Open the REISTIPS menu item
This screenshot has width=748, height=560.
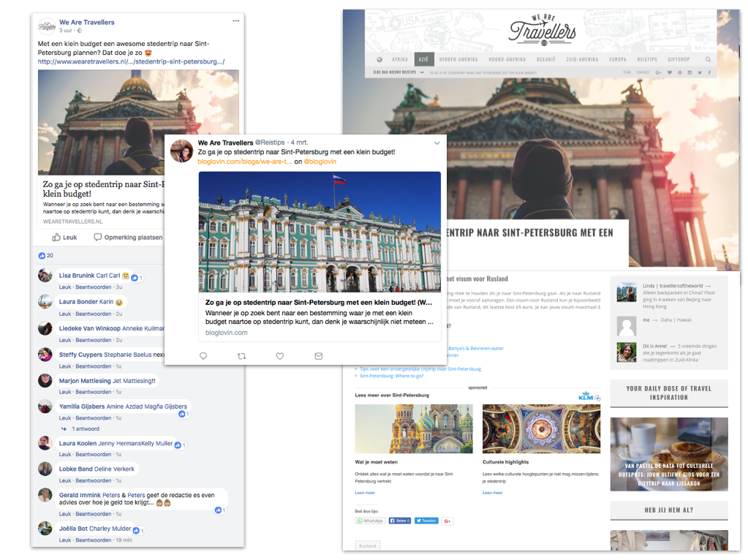[647, 60]
